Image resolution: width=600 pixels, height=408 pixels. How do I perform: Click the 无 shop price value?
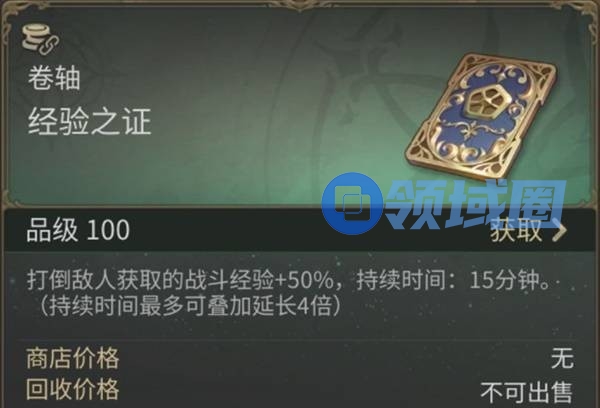pyautogui.click(x=562, y=358)
